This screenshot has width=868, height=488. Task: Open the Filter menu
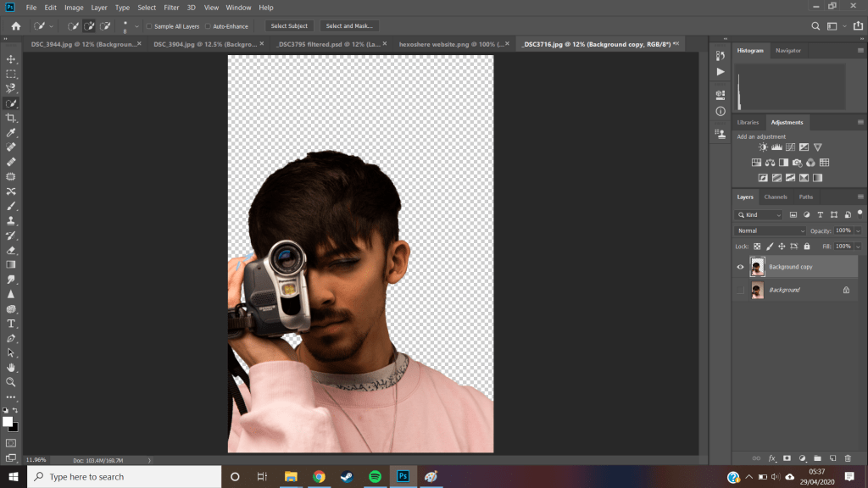(x=171, y=8)
